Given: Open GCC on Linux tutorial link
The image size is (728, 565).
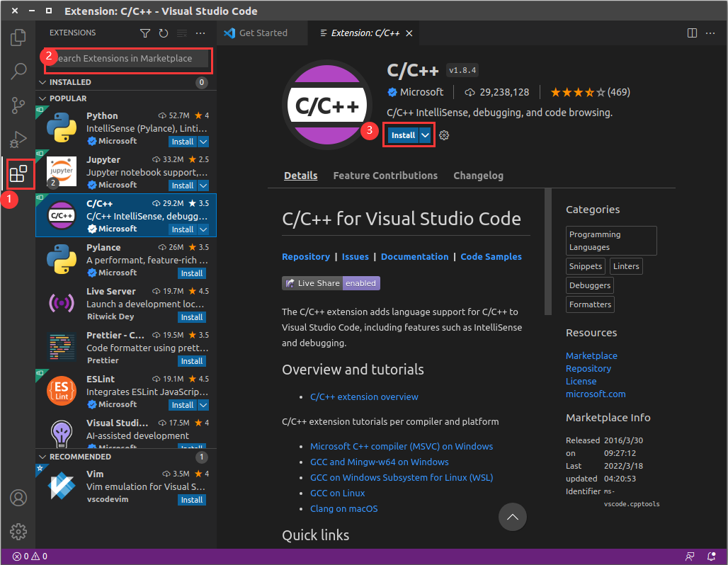Looking at the screenshot, I should (338, 493).
